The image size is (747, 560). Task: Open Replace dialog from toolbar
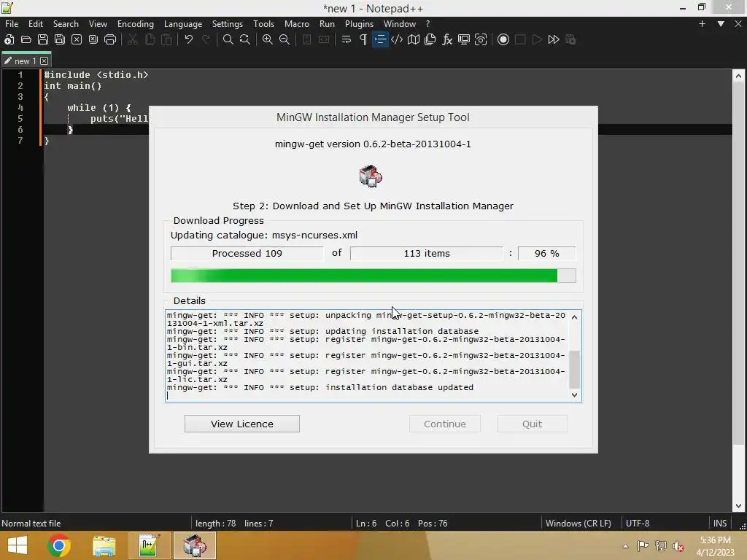pyautogui.click(x=245, y=39)
